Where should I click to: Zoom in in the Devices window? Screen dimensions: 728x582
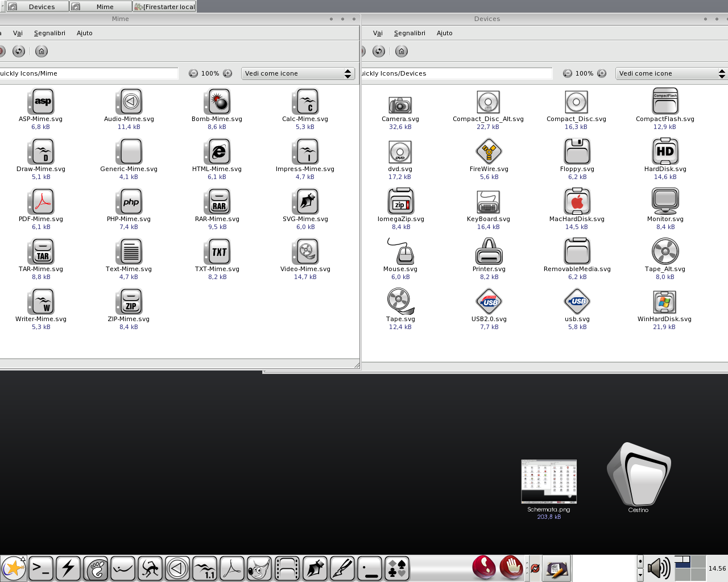602,73
